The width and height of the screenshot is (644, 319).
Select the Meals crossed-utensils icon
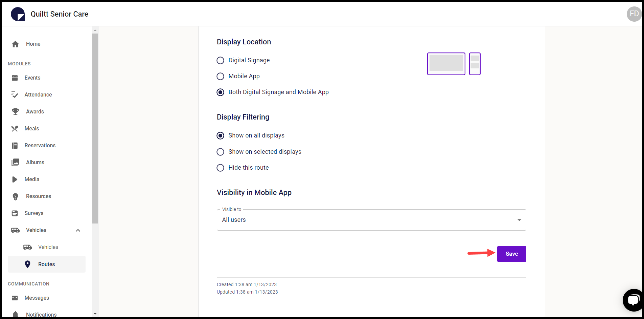pos(15,128)
